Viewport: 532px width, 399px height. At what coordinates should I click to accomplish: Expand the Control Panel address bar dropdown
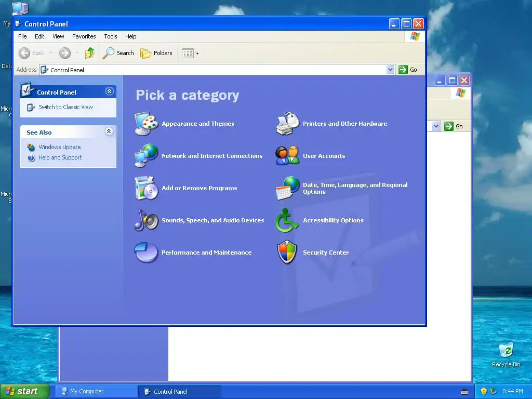click(390, 70)
